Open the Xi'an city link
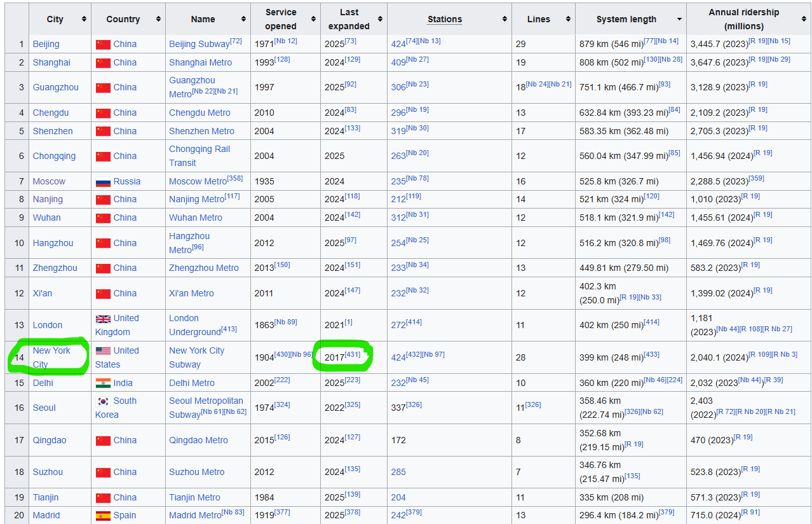The height and width of the screenshot is (524, 812). (43, 293)
